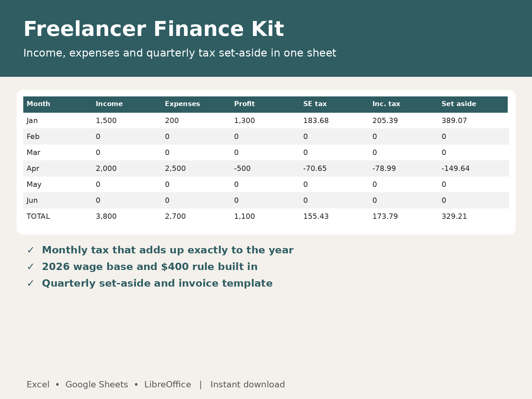
Task: Select the Jan profit value 1,300
Action: 244,121
